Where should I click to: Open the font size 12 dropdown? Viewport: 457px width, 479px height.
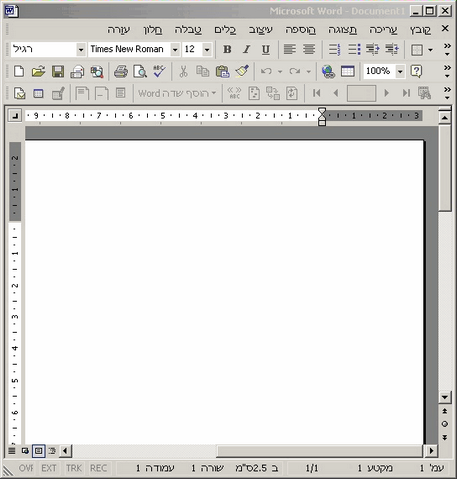point(207,50)
